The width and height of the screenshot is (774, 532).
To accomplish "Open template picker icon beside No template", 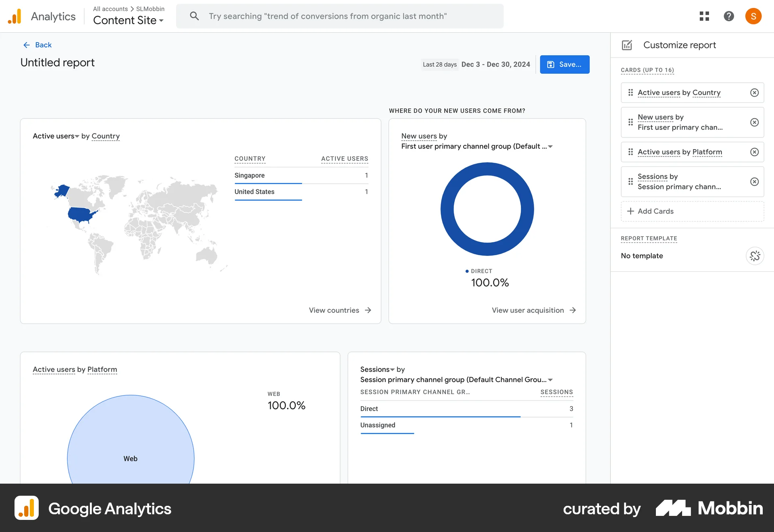I will (755, 256).
